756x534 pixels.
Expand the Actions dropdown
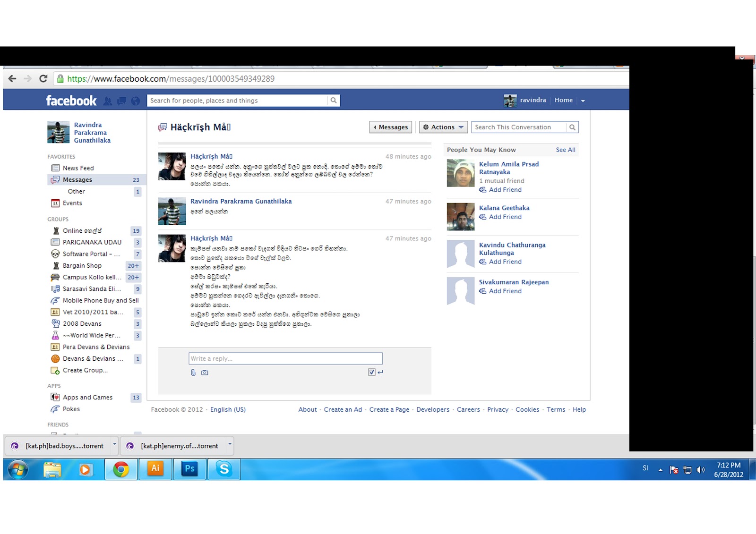pos(443,127)
